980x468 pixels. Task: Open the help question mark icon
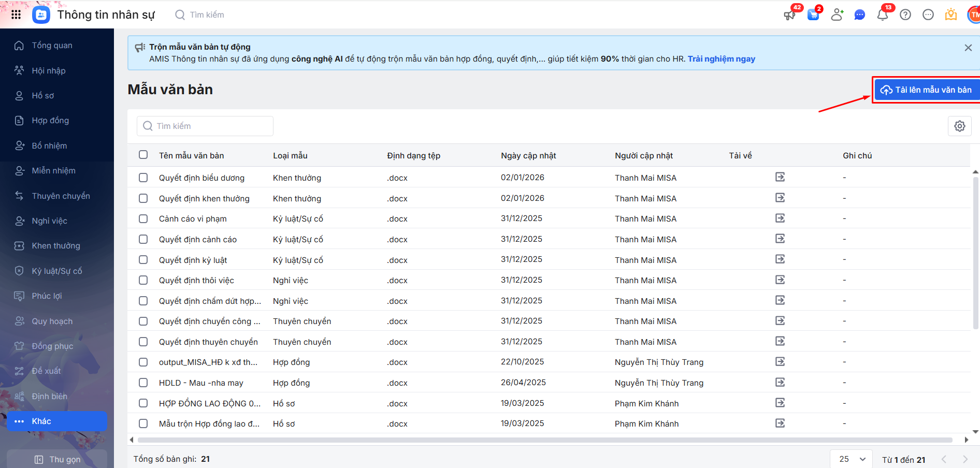[905, 15]
